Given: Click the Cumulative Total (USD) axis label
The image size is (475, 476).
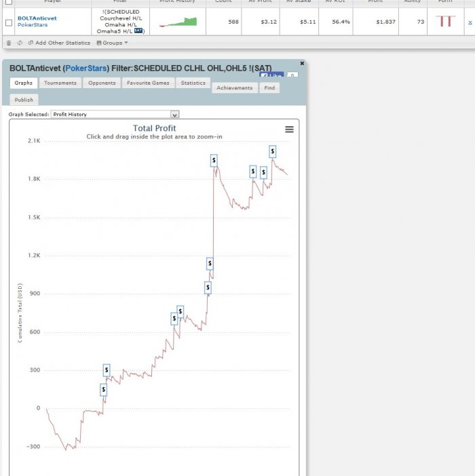Looking at the screenshot, I should (x=20, y=313).
